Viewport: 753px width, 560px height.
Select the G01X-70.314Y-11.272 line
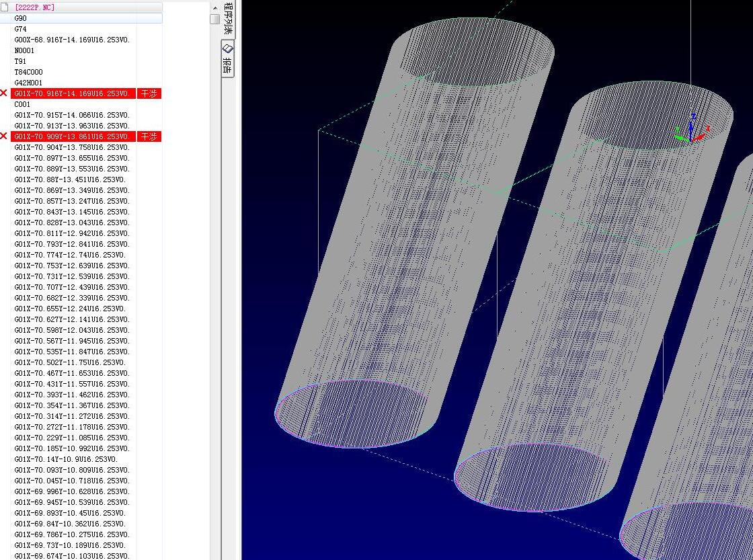tap(72, 416)
